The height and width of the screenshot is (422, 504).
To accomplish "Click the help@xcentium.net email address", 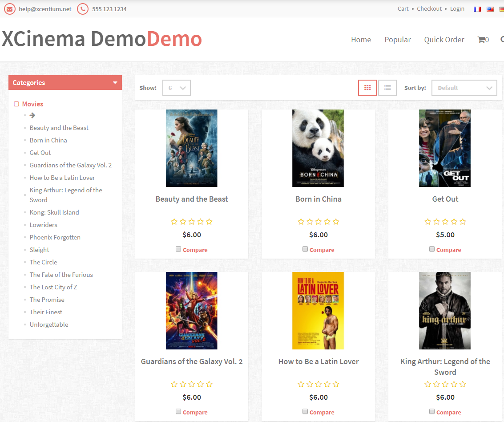I will pos(45,9).
